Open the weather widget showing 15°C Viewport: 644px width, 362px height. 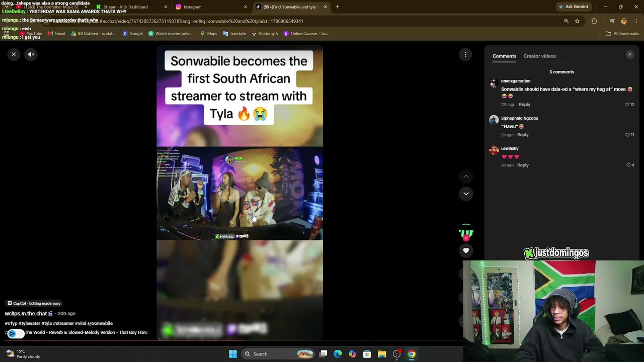pyautogui.click(x=23, y=354)
